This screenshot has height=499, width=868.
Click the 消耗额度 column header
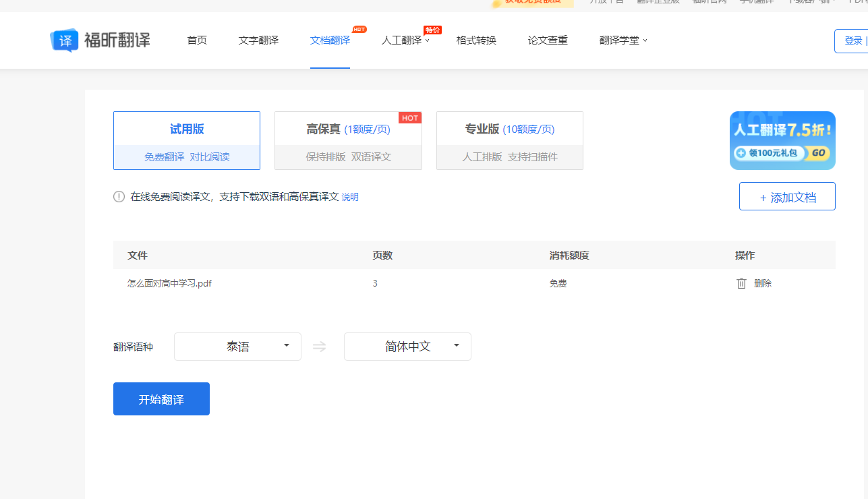tap(569, 256)
